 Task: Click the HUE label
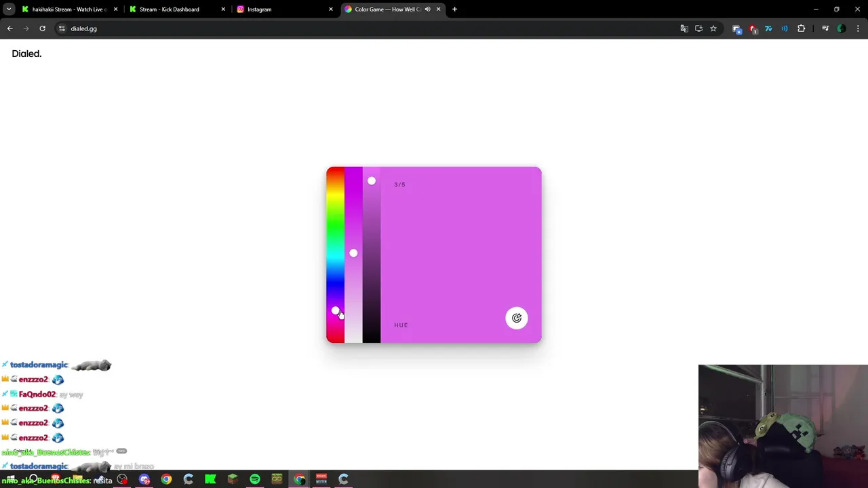point(401,325)
